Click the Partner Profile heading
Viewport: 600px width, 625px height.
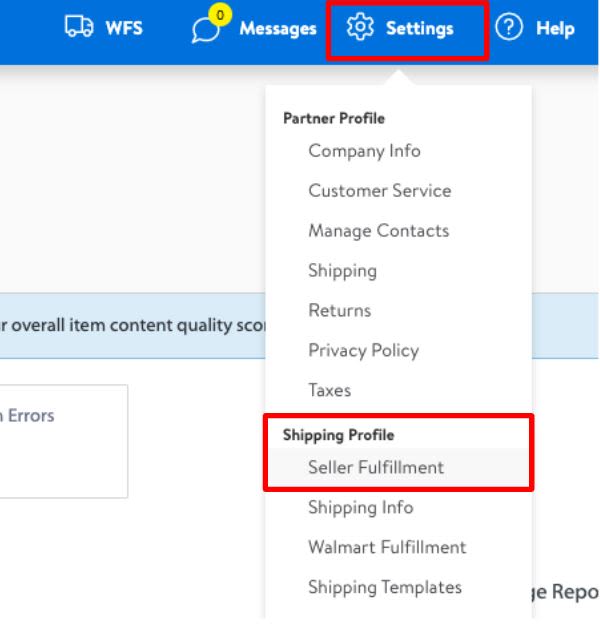(x=334, y=118)
